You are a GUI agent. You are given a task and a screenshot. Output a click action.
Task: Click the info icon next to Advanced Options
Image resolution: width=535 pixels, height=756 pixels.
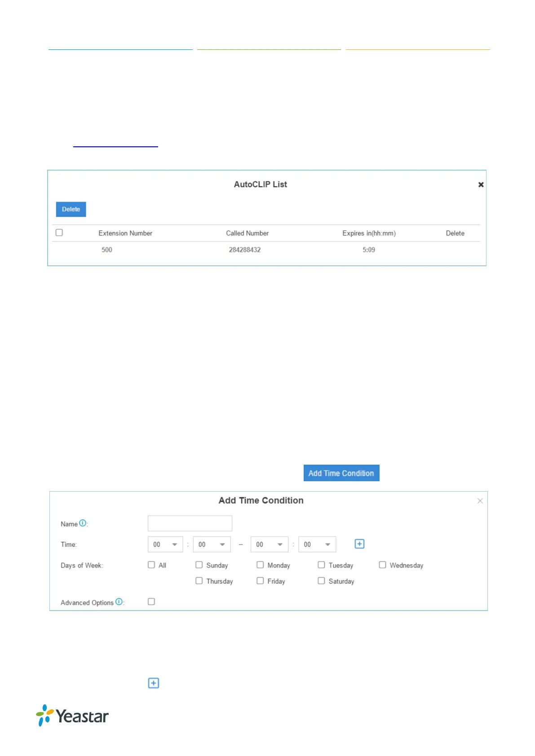click(119, 602)
